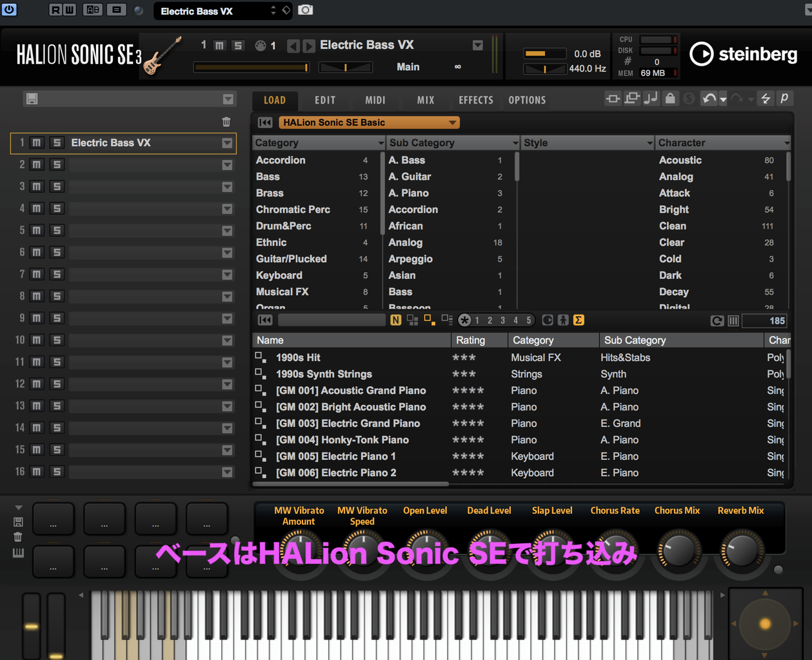Select Bass in the Category list
This screenshot has height=660, width=812.
(x=268, y=177)
